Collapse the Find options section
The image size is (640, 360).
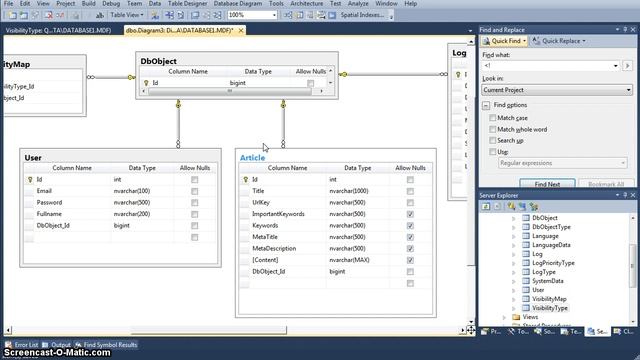[x=486, y=105]
